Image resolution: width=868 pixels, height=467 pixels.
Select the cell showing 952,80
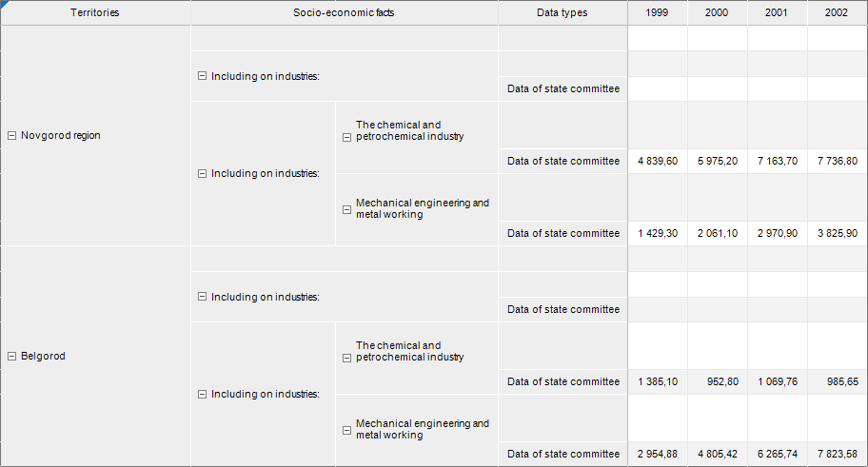click(717, 382)
